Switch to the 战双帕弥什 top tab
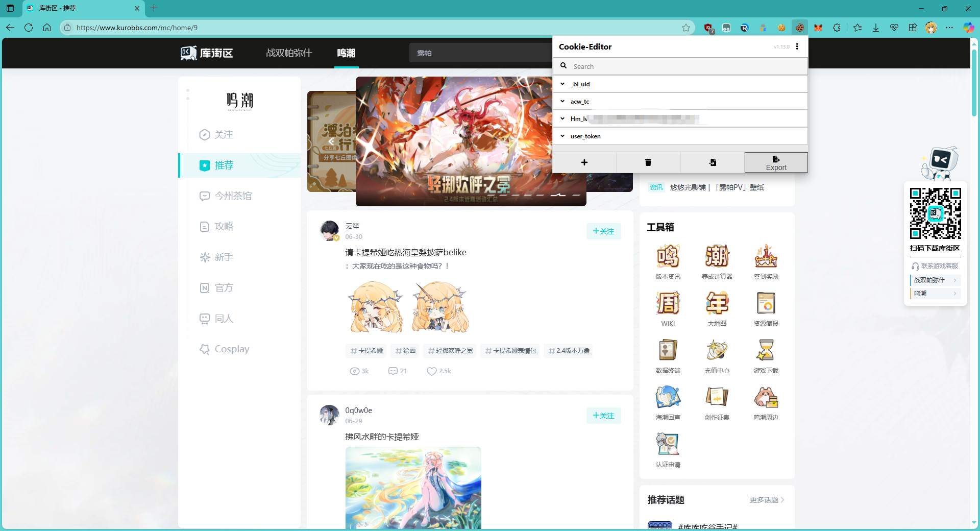The image size is (980, 531). (289, 53)
